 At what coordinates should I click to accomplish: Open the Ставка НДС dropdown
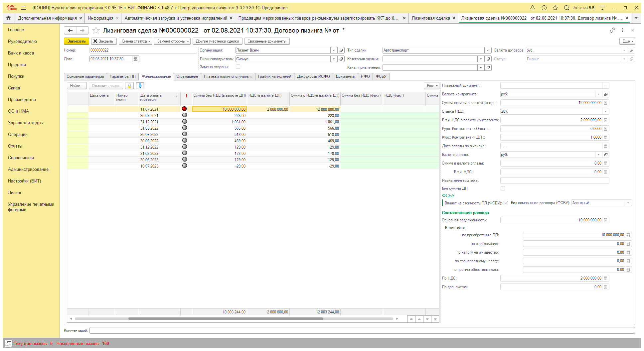[x=605, y=111]
